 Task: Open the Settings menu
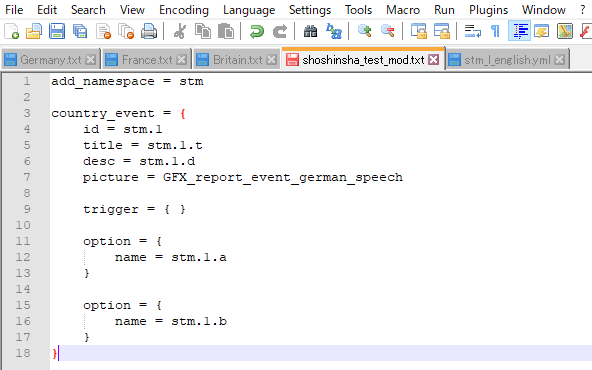coord(310,9)
